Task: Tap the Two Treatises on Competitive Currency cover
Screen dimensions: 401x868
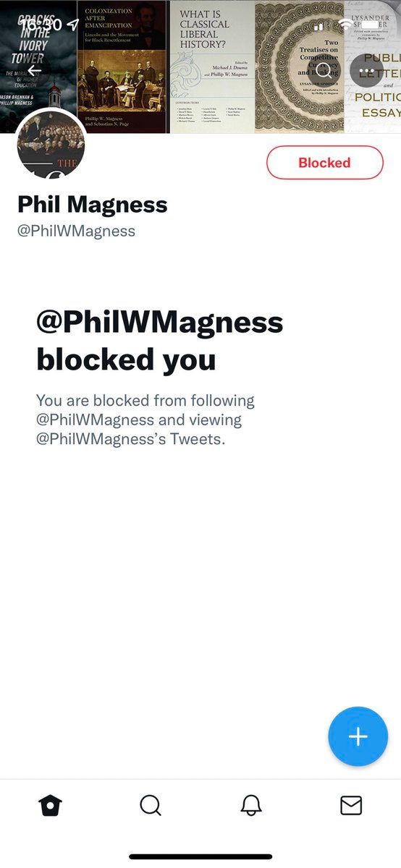Action: point(300,67)
